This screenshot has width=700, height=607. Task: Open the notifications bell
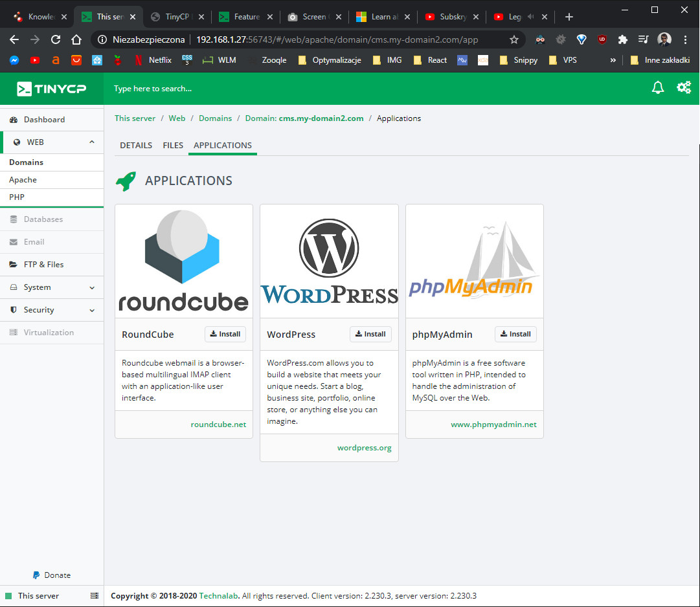[658, 87]
